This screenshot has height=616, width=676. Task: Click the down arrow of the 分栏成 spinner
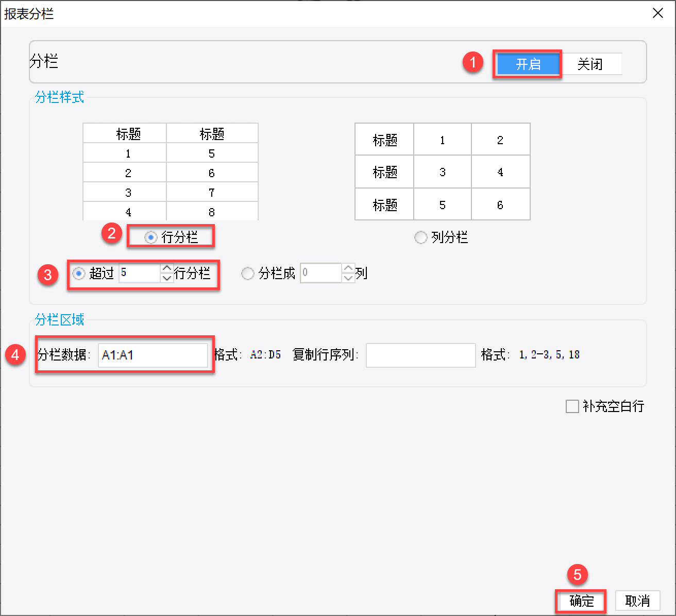(x=348, y=278)
